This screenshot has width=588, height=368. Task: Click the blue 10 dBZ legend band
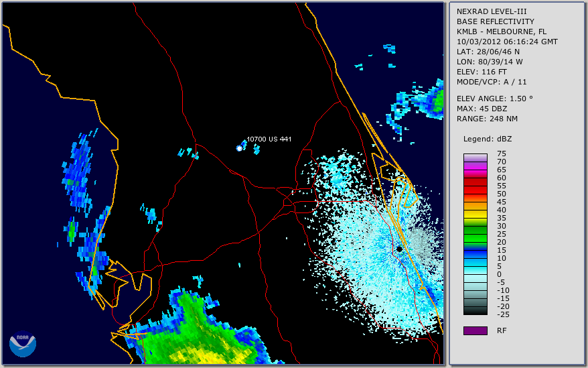point(475,255)
